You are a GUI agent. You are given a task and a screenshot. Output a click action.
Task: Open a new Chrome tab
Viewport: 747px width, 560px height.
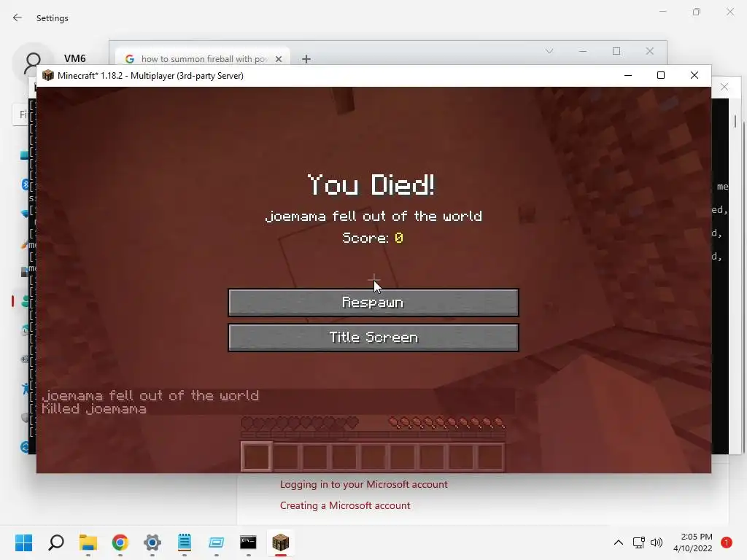pos(306,59)
